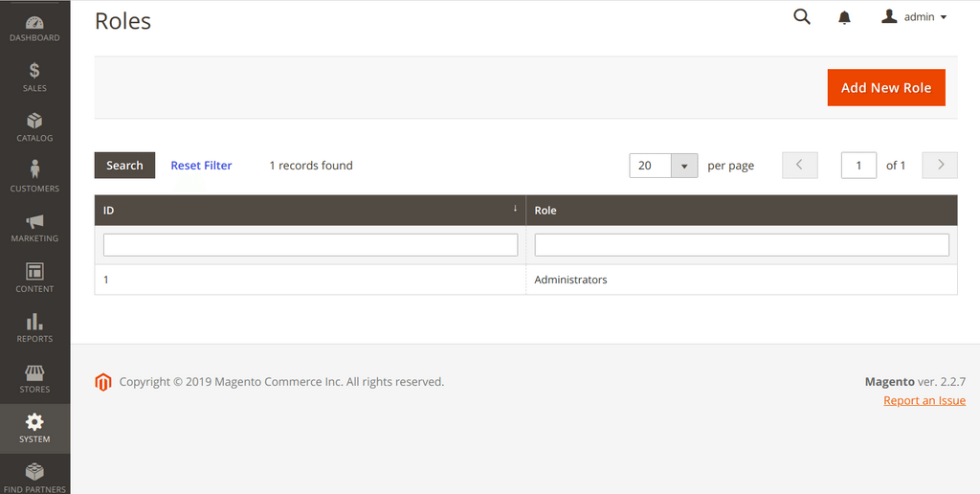The image size is (980, 494).
Task: Open the System gear icon
Action: 34,423
